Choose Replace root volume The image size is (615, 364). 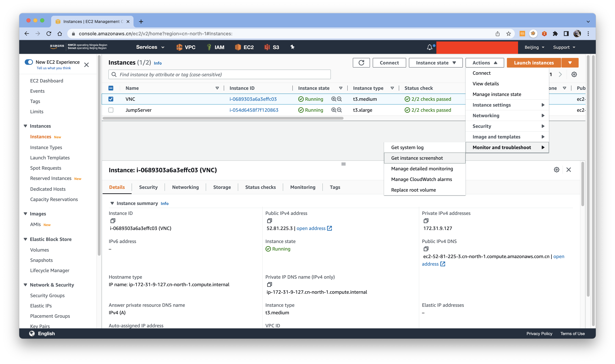tap(424, 190)
